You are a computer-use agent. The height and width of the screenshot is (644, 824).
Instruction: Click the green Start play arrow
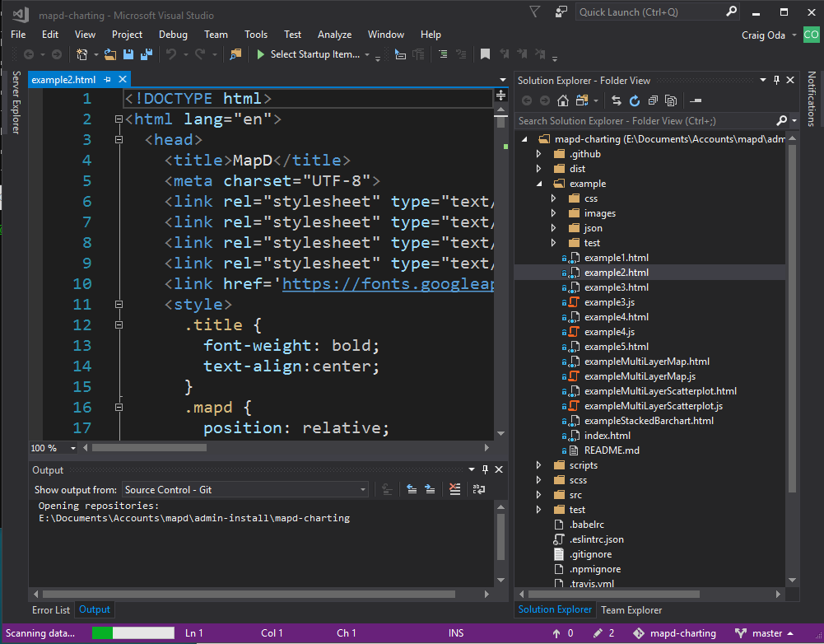click(x=260, y=54)
